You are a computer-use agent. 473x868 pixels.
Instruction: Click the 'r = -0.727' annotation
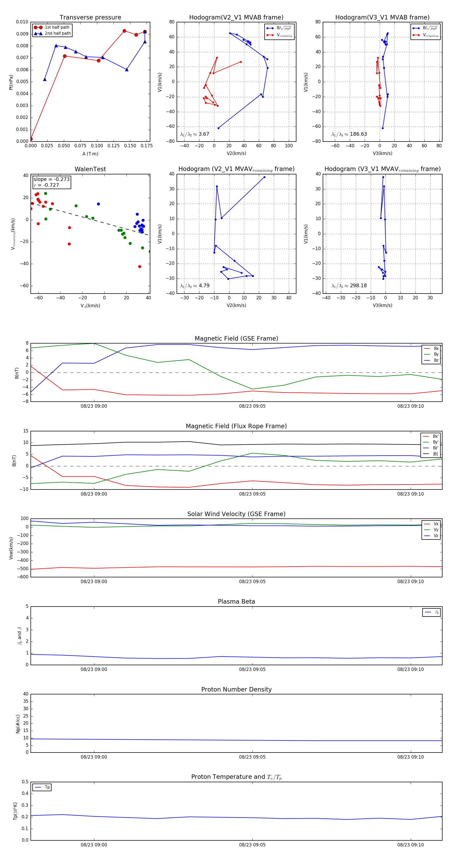47,185
